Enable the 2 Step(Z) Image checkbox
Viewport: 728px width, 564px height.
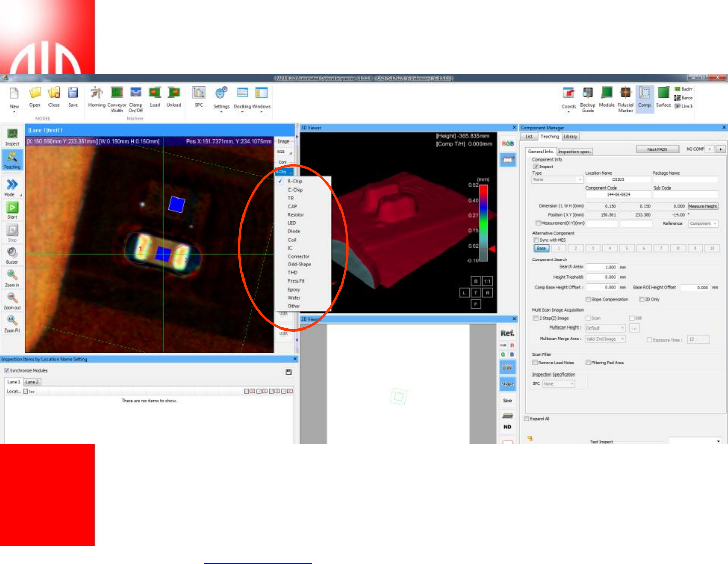tap(536, 318)
